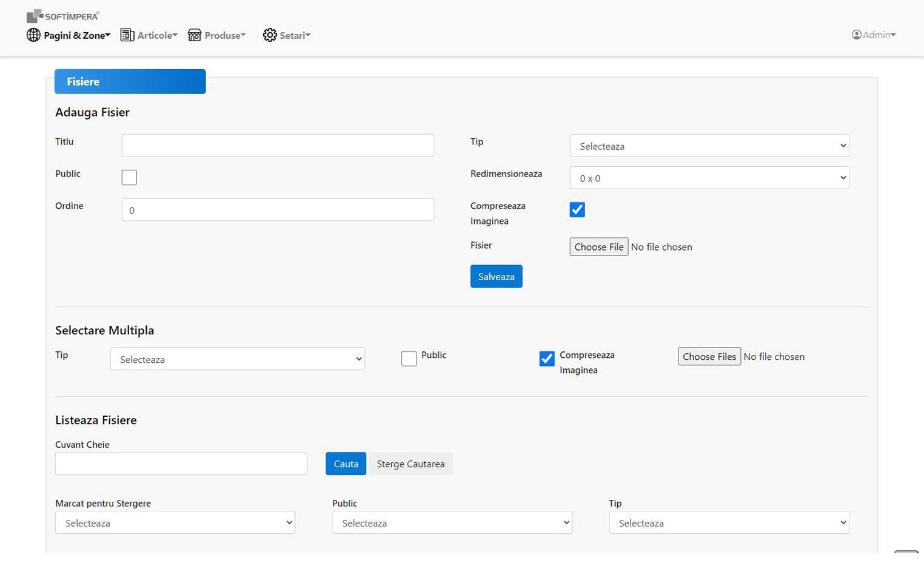Click the Choose File button
Viewport: 924px width, 586px height.
[599, 247]
